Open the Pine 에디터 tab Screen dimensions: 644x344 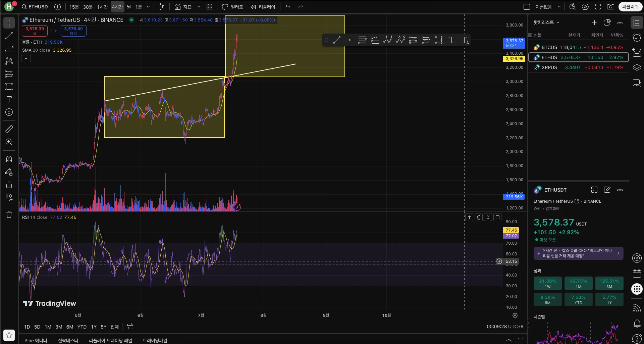[36, 340]
